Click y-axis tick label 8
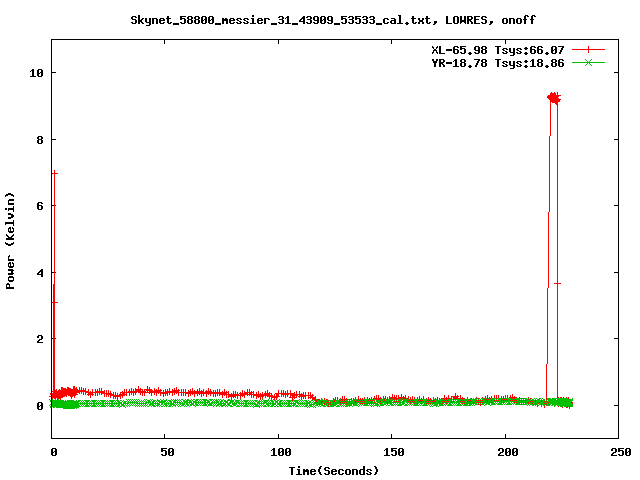 point(40,140)
